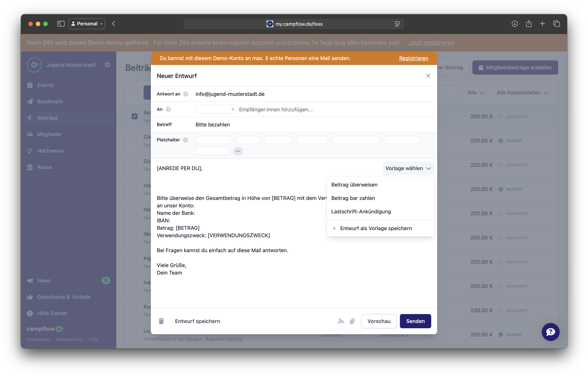
Task: Click the Hilfe-Center question mark icon
Action: (30, 313)
